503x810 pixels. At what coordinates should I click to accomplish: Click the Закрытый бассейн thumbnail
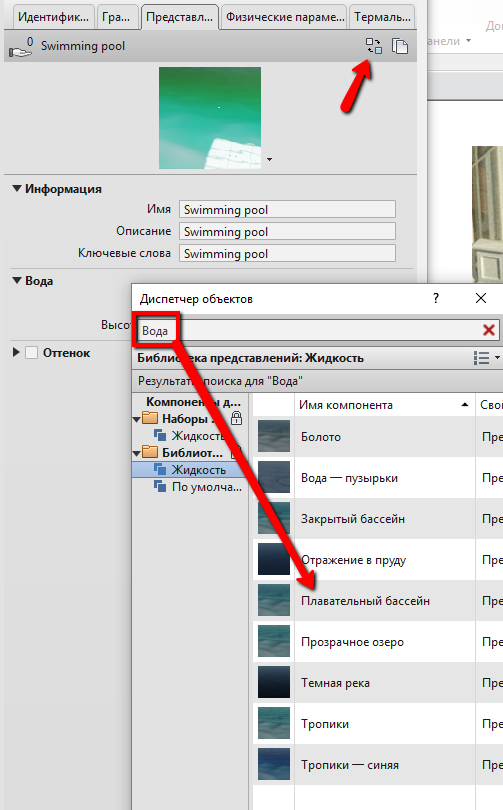(x=274, y=518)
